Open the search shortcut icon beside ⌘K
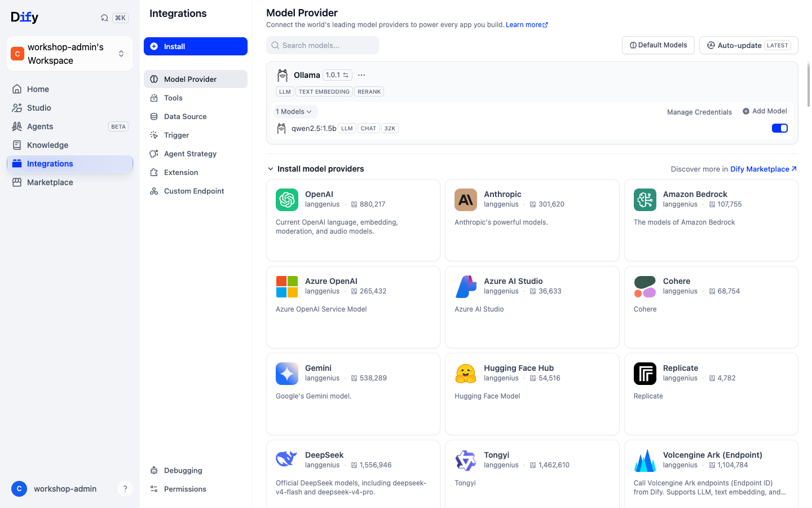This screenshot has width=812, height=508. click(x=104, y=17)
